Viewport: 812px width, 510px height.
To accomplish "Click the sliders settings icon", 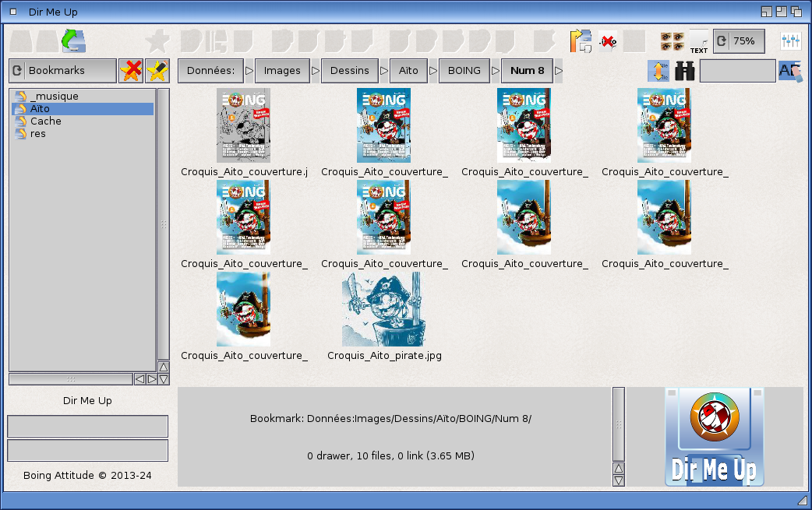I will (790, 41).
